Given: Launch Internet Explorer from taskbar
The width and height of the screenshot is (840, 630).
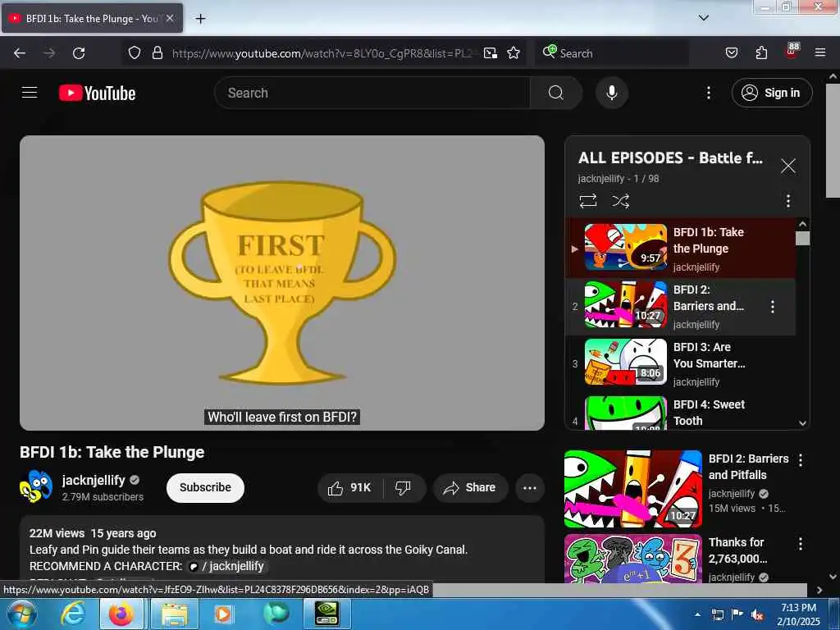Looking at the screenshot, I should [x=73, y=614].
